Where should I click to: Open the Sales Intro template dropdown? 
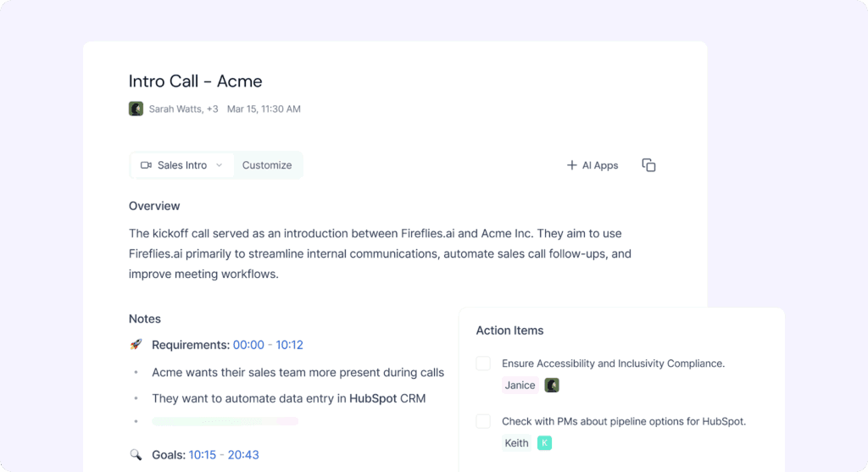181,165
